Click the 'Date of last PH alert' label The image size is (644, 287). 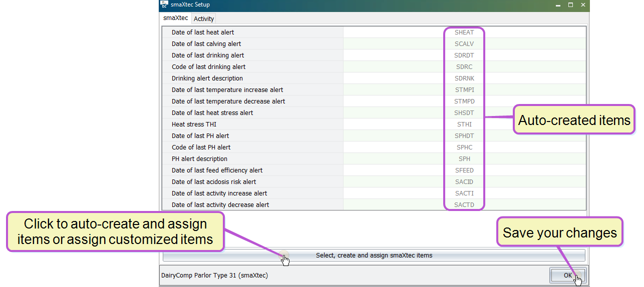coord(200,135)
